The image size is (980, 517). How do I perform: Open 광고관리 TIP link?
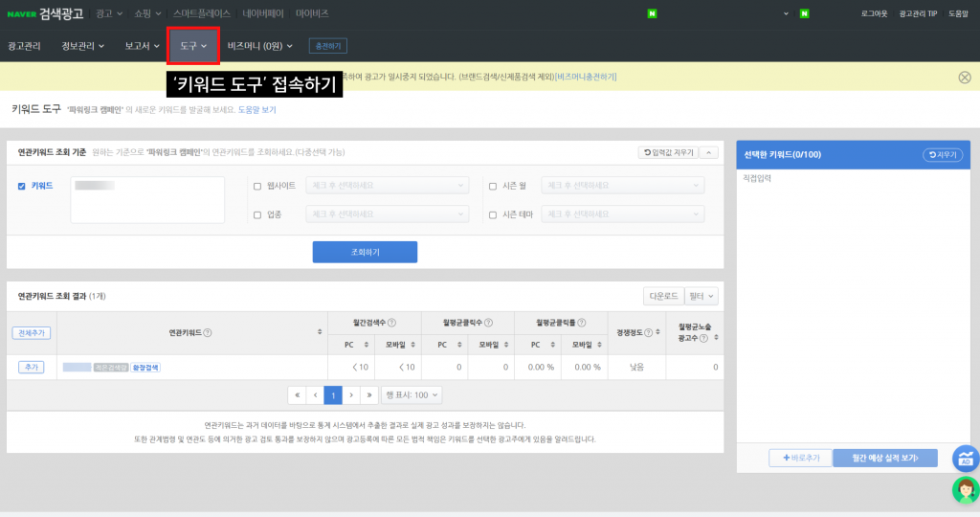click(x=918, y=13)
